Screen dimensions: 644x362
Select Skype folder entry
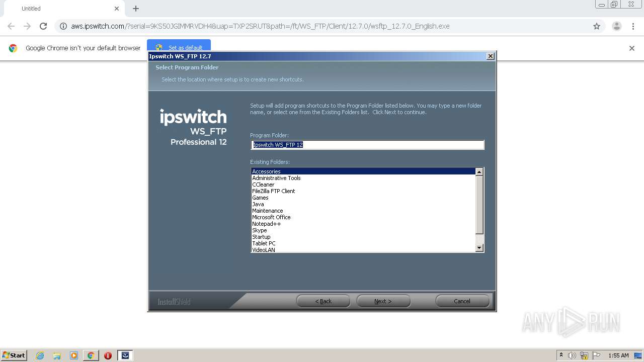[x=363, y=230]
